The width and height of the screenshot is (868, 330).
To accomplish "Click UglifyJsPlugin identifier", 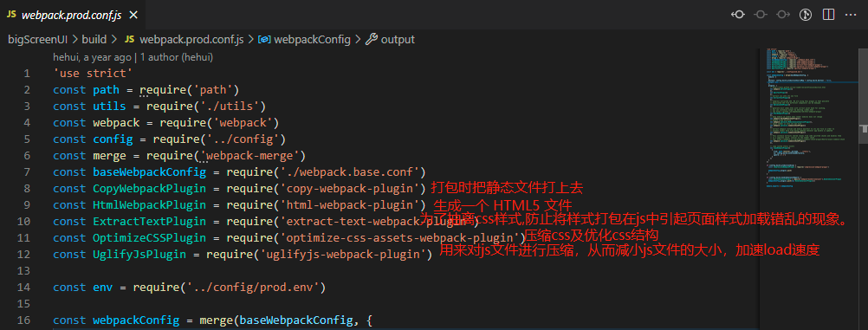I will (139, 255).
